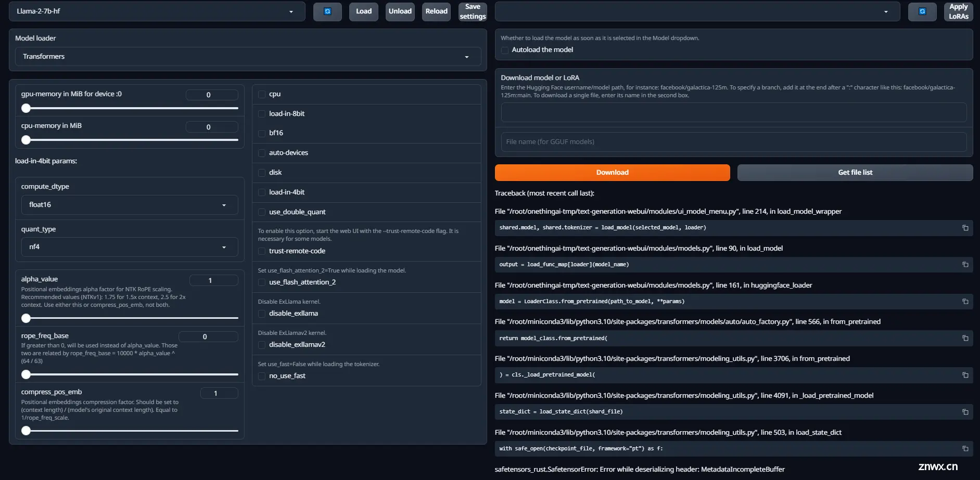The image size is (980, 480).
Task: Copy the return model_class.from_pretrained code line
Action: pyautogui.click(x=965, y=338)
